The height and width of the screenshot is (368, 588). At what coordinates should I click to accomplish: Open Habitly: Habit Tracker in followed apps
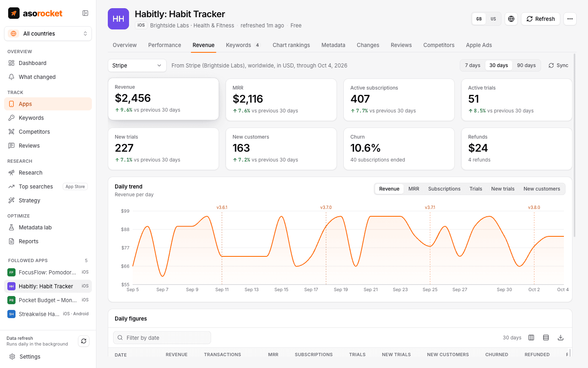(x=48, y=286)
